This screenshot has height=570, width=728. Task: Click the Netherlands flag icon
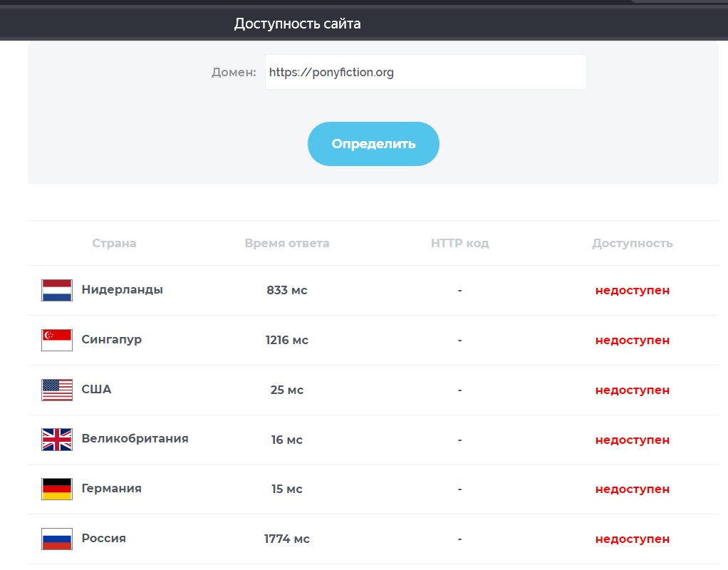pyautogui.click(x=57, y=290)
